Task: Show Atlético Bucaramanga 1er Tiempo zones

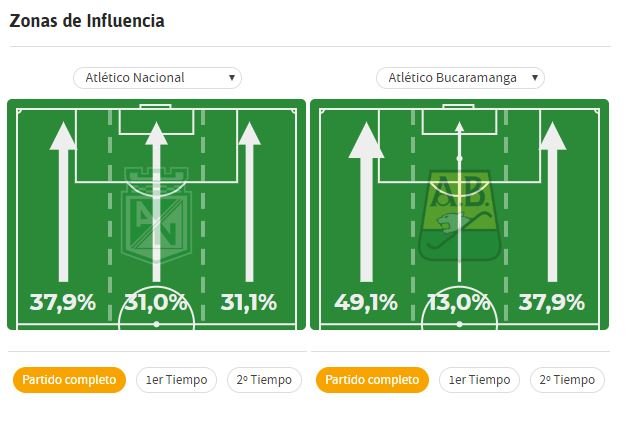Action: (479, 380)
